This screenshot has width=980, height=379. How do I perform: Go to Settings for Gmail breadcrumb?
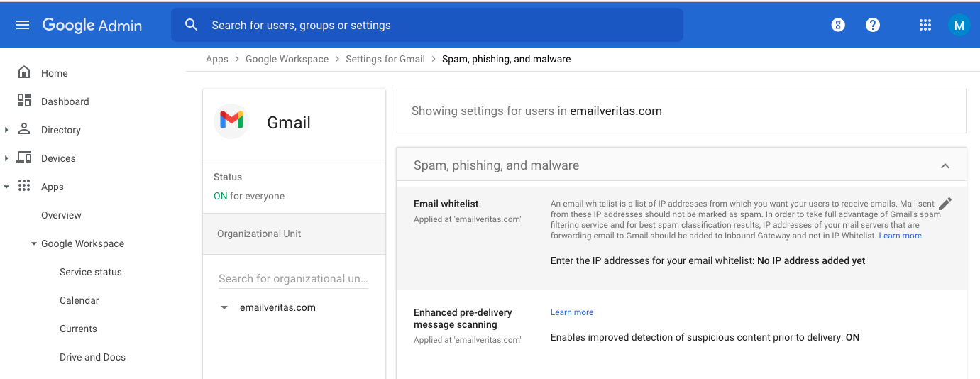(385, 59)
